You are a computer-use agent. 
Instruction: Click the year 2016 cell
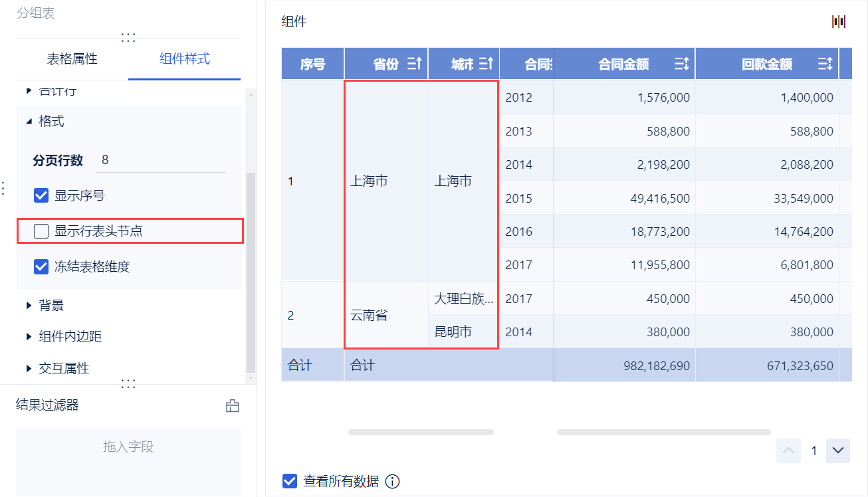[526, 231]
